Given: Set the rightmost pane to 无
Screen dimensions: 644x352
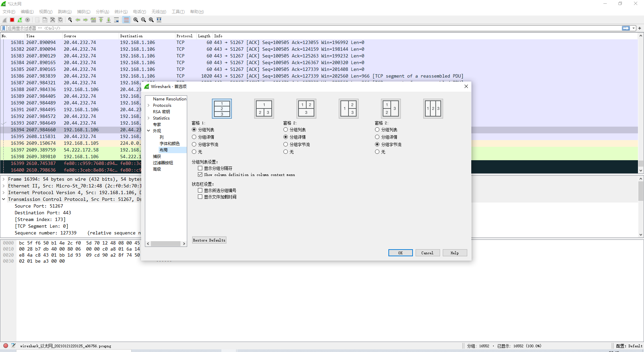Looking at the screenshot, I should [380, 152].
